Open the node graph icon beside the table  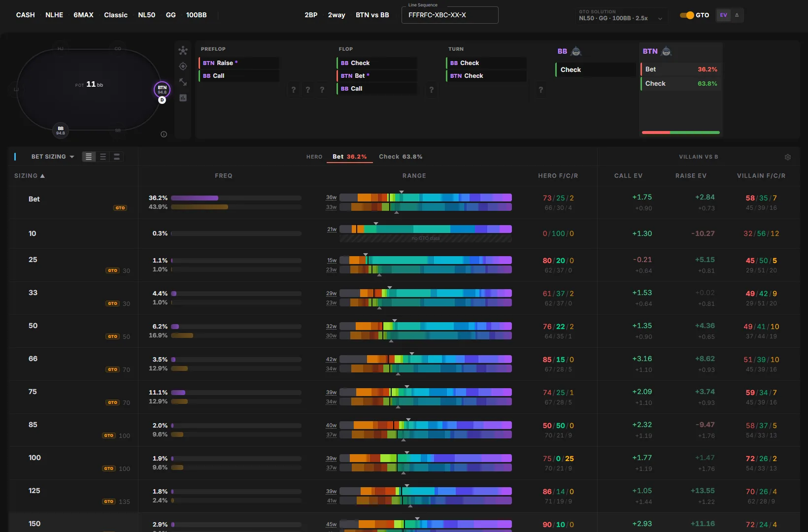[x=183, y=50]
